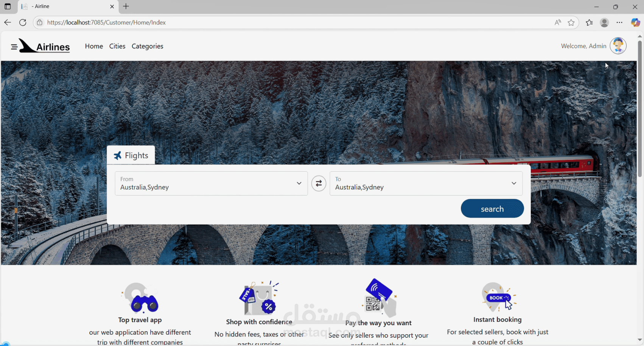Open browser Settings and more menu

click(619, 23)
